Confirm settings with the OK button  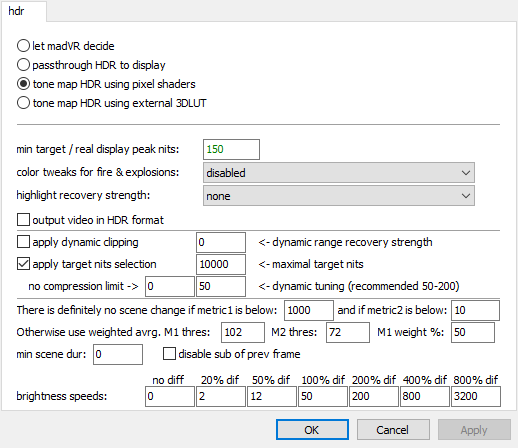312,430
